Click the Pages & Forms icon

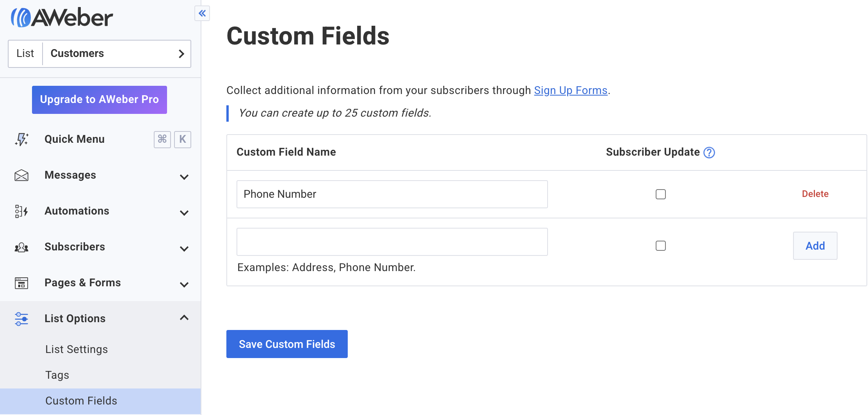[21, 284]
